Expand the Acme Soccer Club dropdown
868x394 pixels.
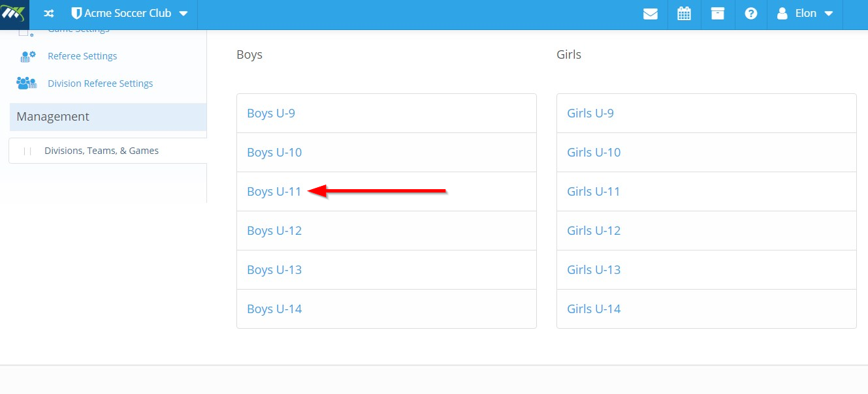pyautogui.click(x=129, y=14)
